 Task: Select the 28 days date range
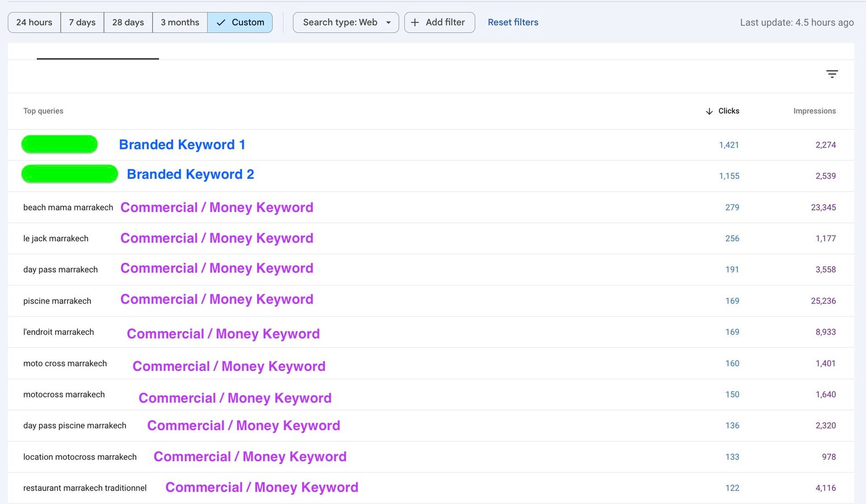(128, 22)
